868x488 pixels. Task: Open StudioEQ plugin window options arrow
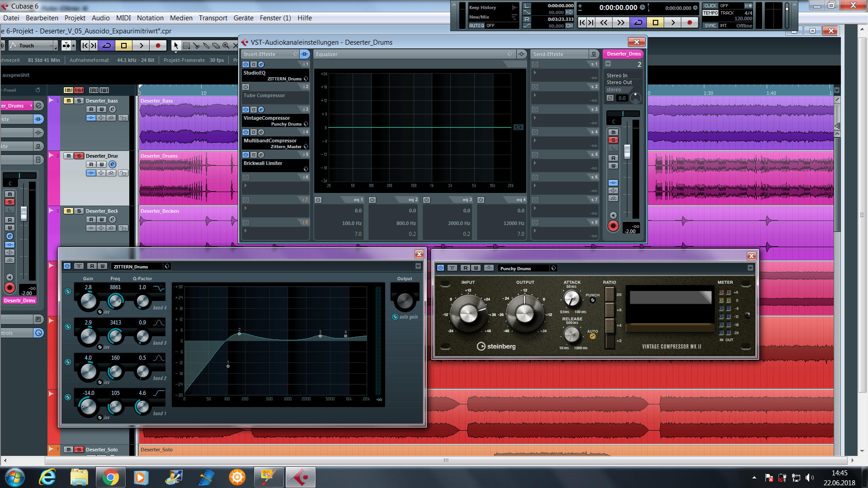click(418, 266)
